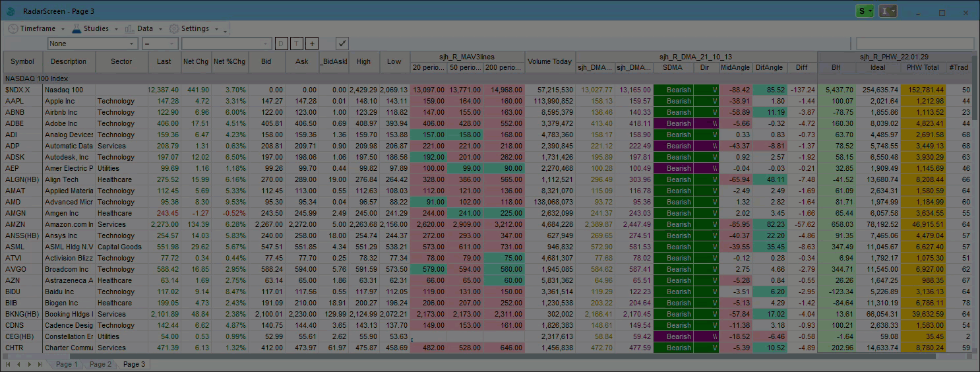Screen dimensions: 980x372
Task: Open the Studies menu
Action: coord(96,28)
